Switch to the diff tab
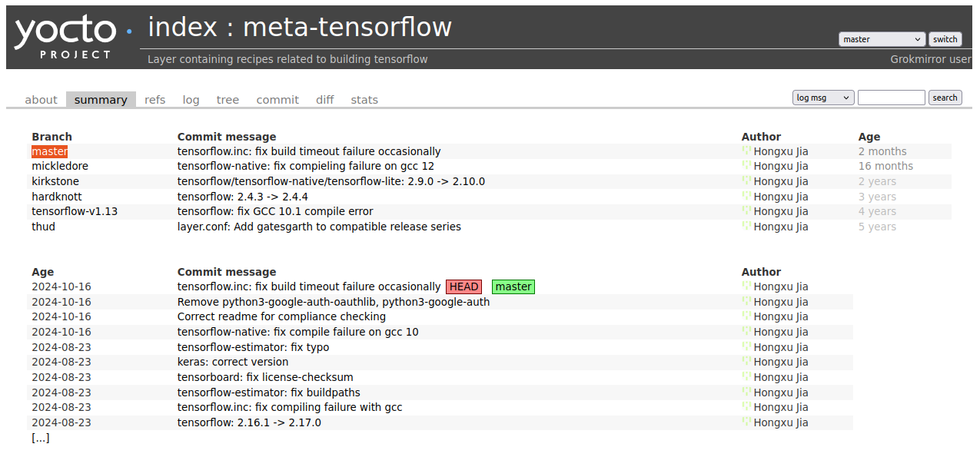This screenshot has width=980, height=457. [324, 99]
